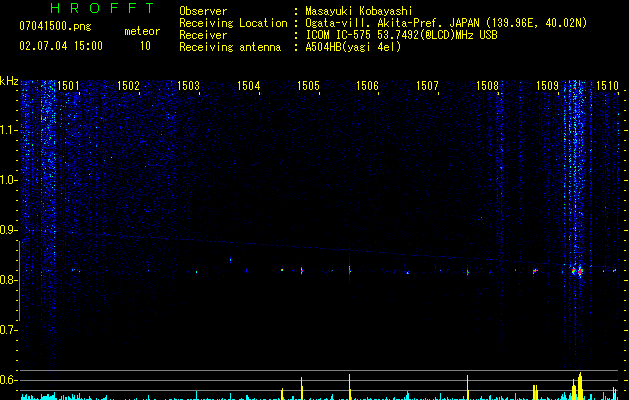Screen dimensions: 629x400
Task: Click the 1504 time marker
Action: [248, 86]
